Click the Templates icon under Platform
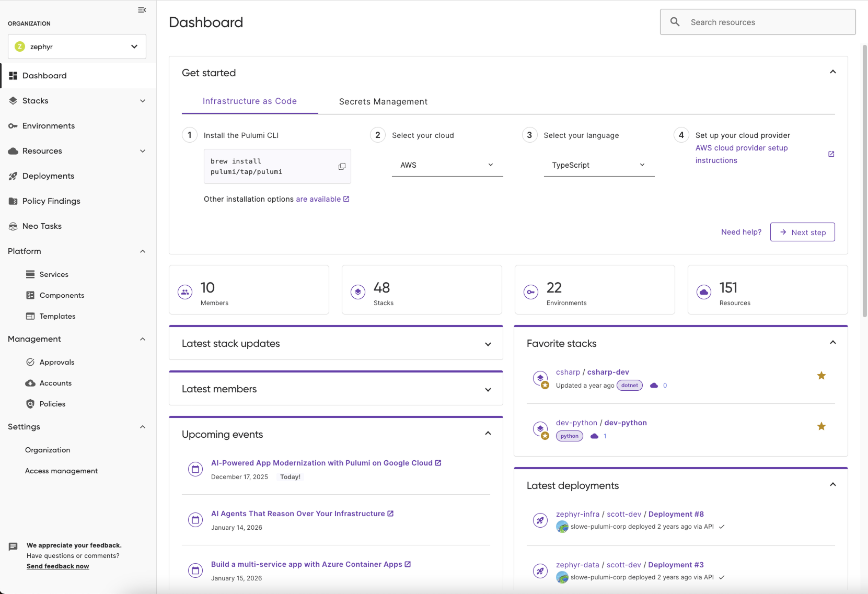Image resolution: width=868 pixels, height=594 pixels. click(30, 316)
